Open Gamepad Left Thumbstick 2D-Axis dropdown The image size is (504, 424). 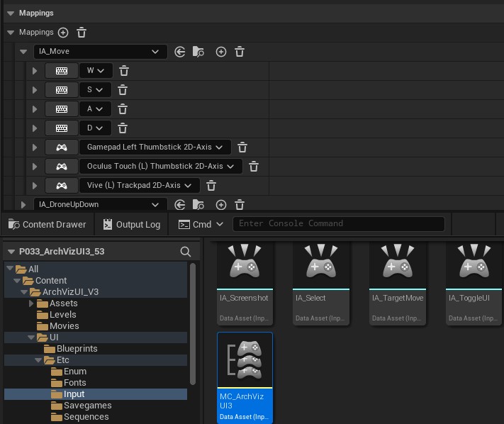[155, 147]
